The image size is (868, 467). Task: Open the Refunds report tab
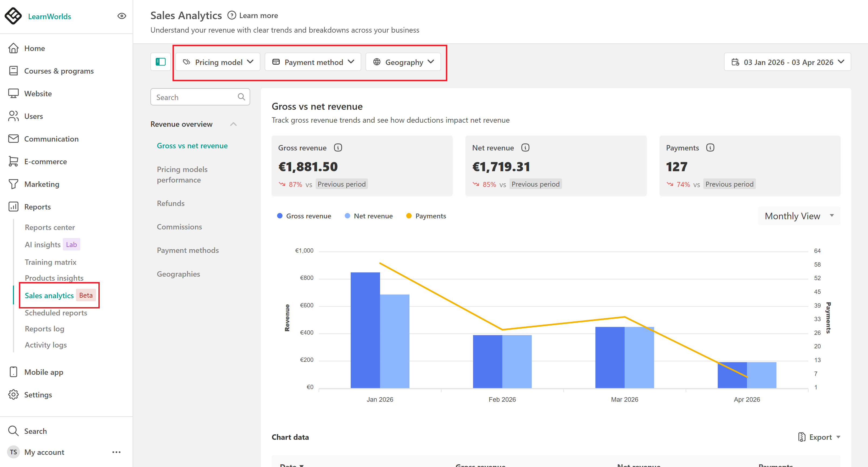point(170,203)
